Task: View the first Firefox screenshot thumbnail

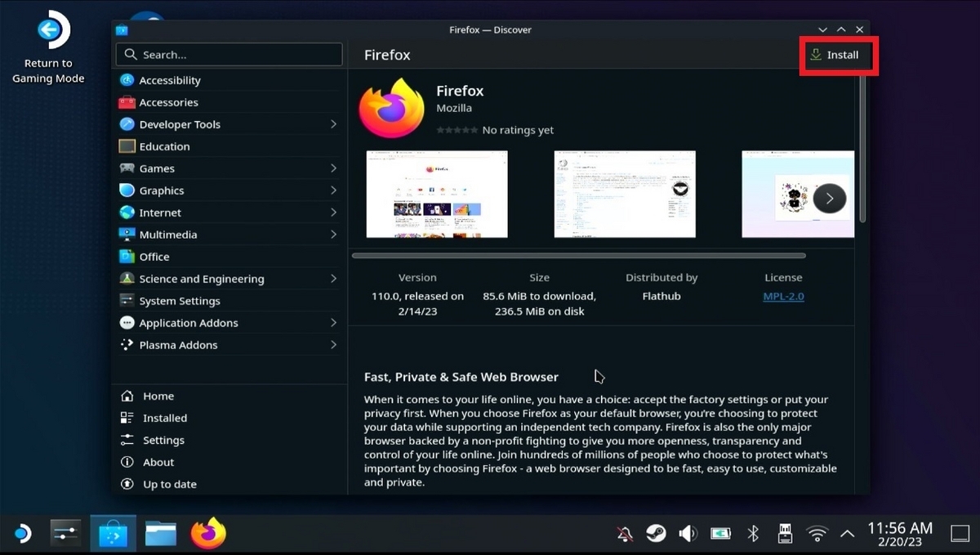Action: coord(437,194)
